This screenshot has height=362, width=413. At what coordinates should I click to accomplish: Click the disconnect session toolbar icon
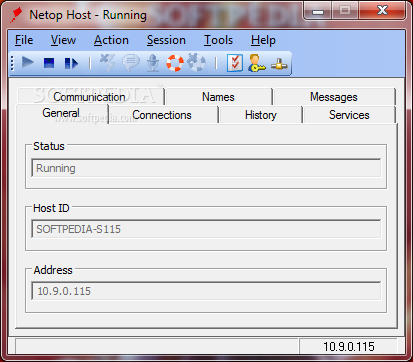pos(107,62)
